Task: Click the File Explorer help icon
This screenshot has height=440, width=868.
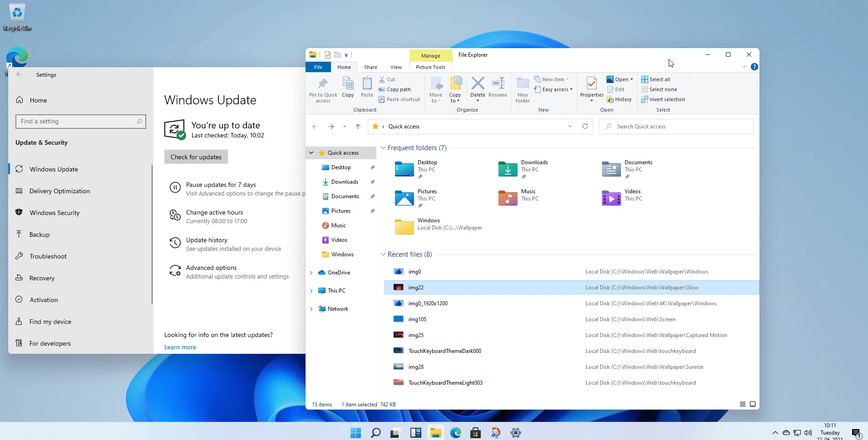Action: pyautogui.click(x=754, y=67)
